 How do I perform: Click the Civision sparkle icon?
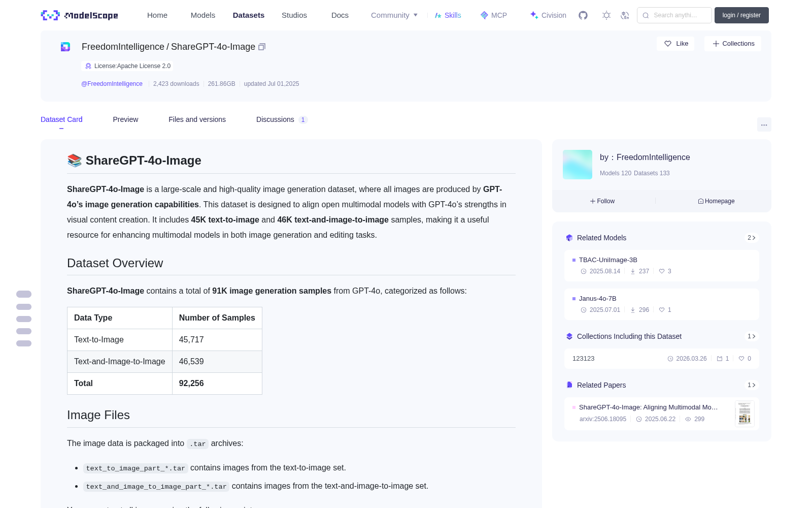(x=534, y=15)
